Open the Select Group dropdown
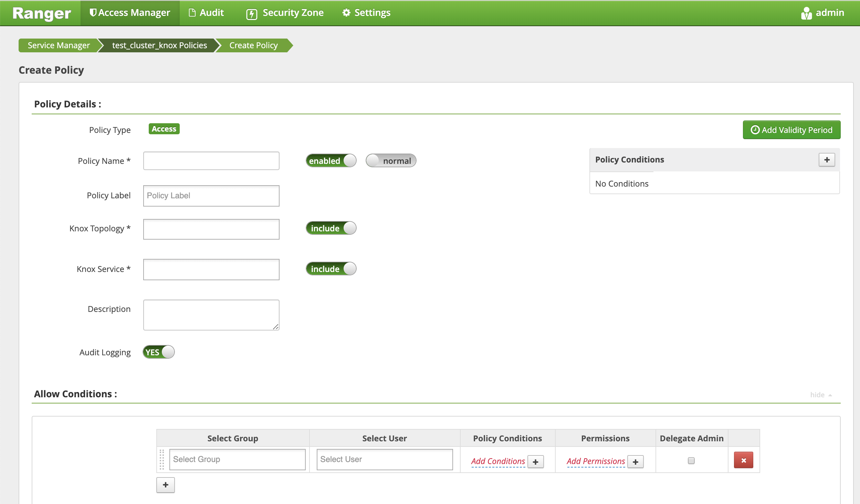The width and height of the screenshot is (860, 504). tap(237, 459)
